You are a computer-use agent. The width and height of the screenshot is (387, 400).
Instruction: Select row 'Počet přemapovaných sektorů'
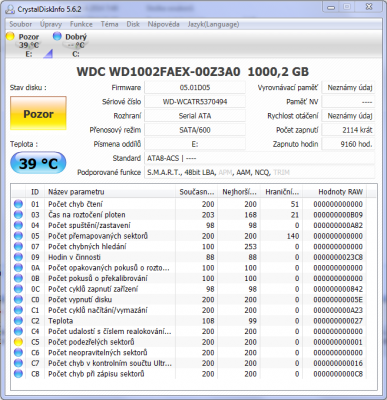(x=189, y=236)
